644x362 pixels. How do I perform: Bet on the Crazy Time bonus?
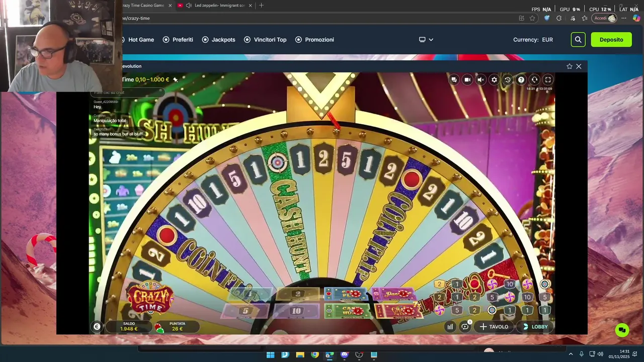(x=399, y=311)
